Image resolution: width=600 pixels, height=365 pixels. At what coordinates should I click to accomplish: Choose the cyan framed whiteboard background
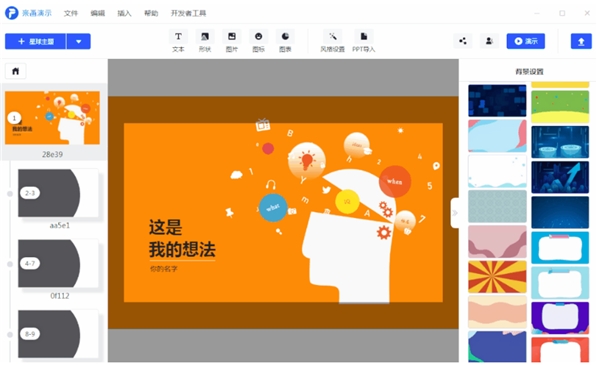(x=560, y=248)
